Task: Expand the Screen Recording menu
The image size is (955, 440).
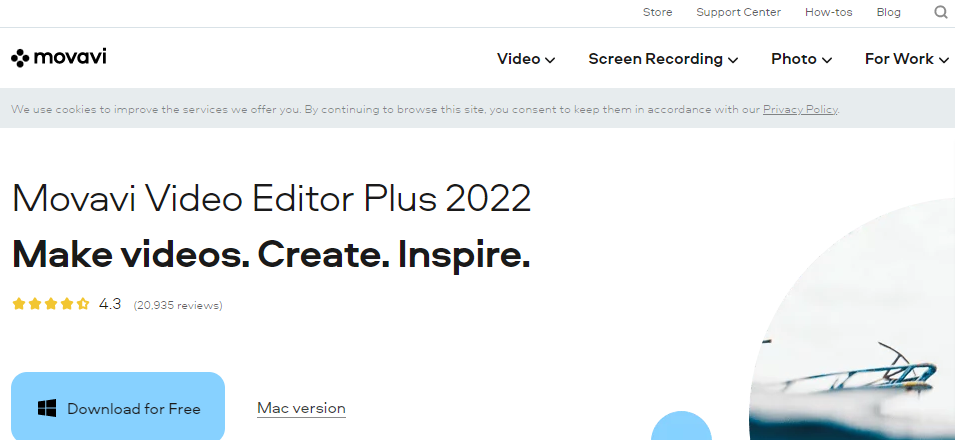Action: 663,59
